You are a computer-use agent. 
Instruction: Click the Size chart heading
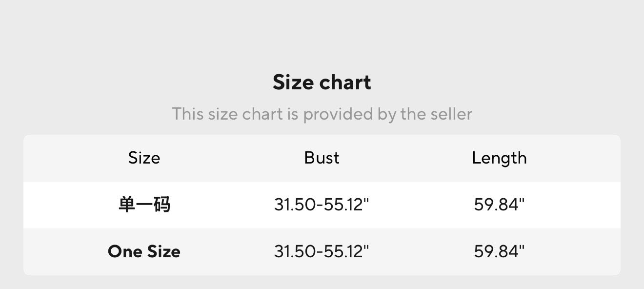(322, 82)
